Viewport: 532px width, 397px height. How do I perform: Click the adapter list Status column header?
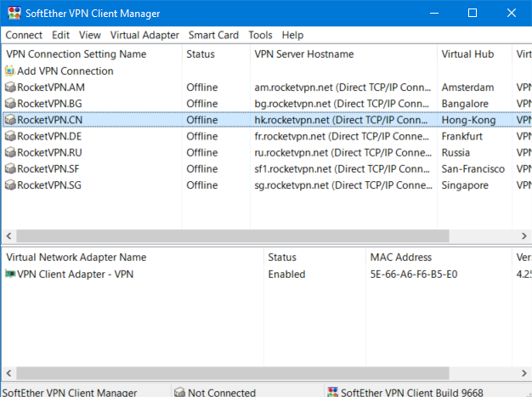[314, 258]
